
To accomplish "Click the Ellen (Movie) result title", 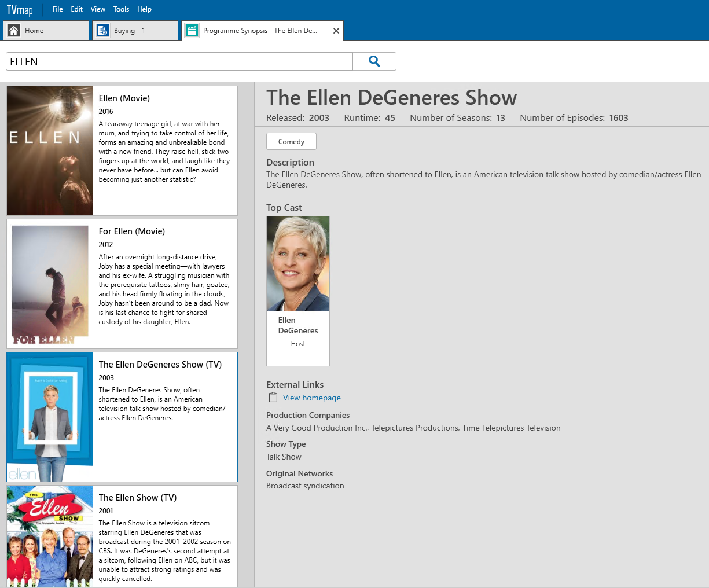I will (124, 98).
